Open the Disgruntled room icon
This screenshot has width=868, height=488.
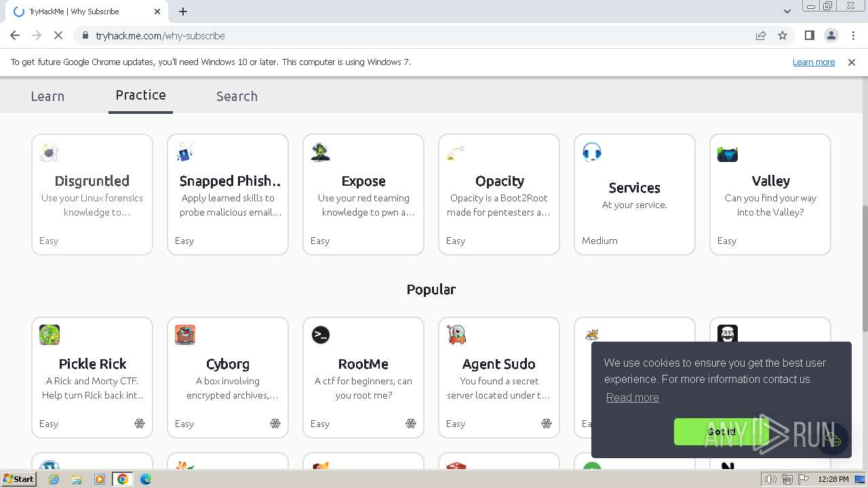(x=49, y=152)
